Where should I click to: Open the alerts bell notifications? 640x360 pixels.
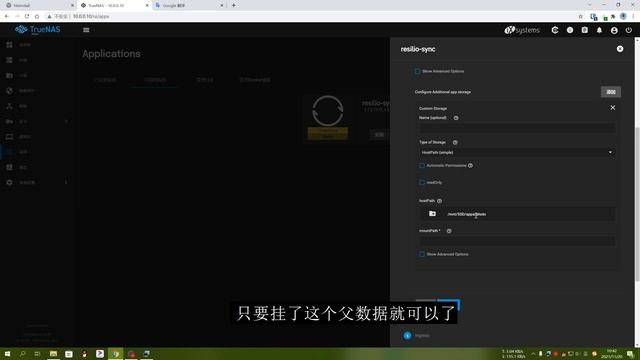point(599,30)
